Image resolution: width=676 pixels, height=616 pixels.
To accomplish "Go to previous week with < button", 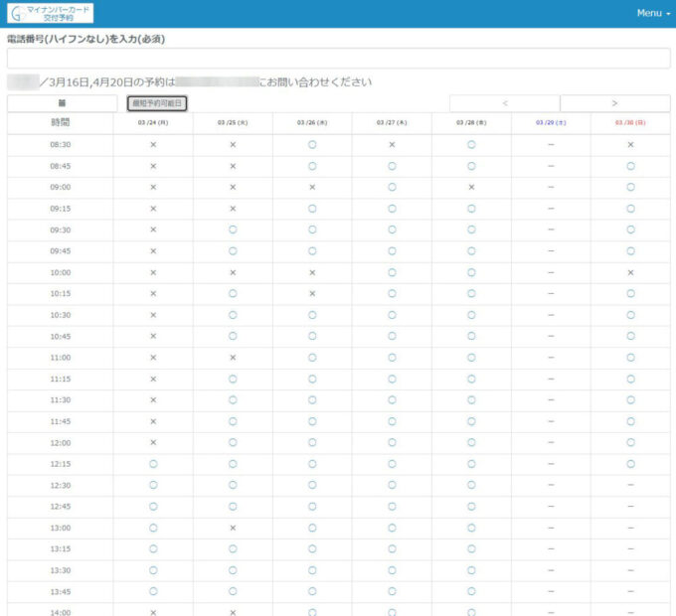I will (504, 103).
